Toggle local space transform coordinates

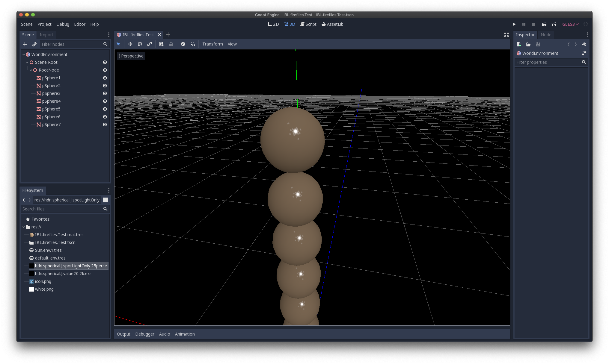[183, 44]
